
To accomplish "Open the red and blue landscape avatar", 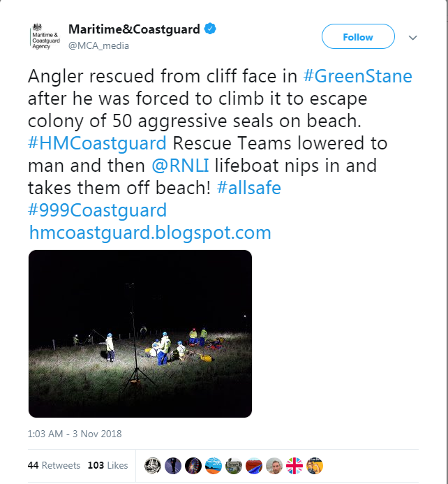I will coord(254,466).
